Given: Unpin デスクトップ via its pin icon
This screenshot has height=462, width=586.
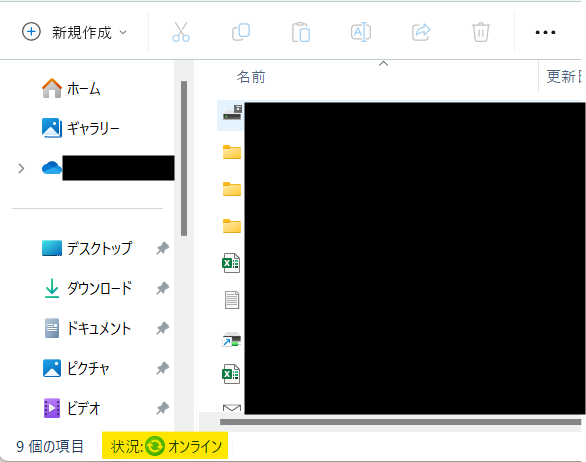Looking at the screenshot, I should point(163,248).
